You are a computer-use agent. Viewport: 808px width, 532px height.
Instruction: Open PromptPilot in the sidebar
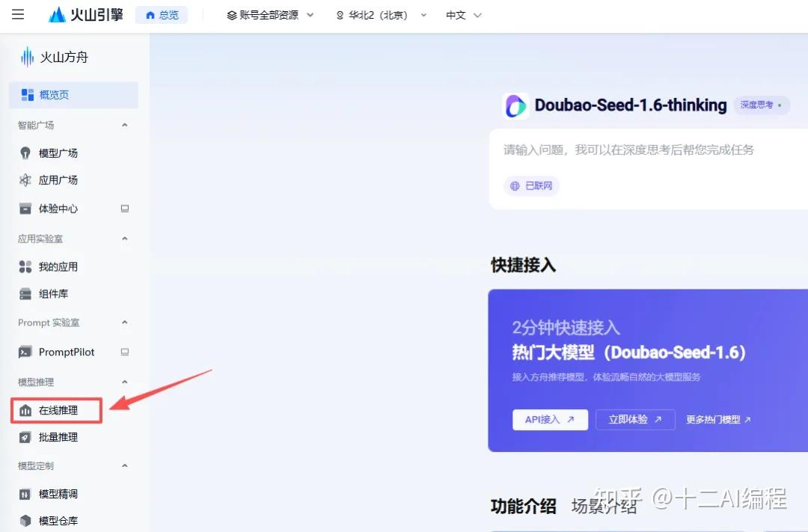pos(64,352)
